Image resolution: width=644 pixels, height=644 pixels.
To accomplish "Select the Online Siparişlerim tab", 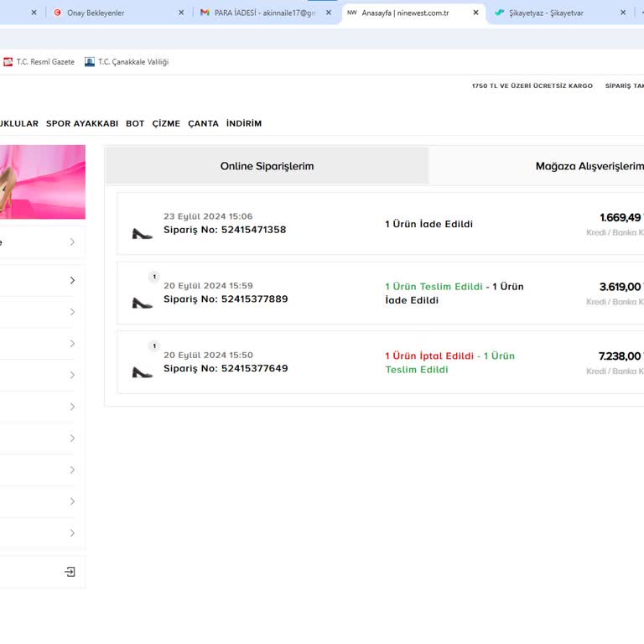I will [267, 166].
